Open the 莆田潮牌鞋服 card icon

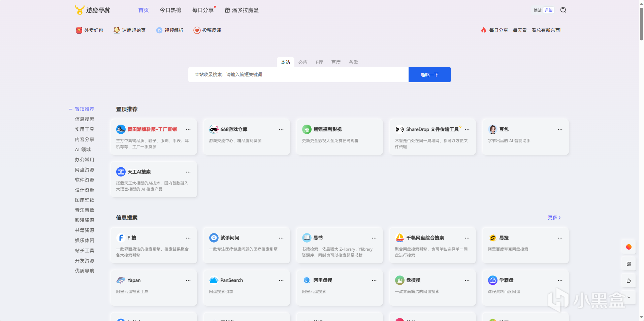pos(121,129)
